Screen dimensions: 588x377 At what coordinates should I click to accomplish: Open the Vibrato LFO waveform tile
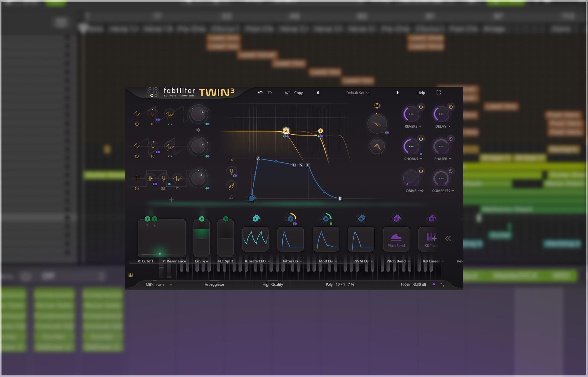click(255, 239)
